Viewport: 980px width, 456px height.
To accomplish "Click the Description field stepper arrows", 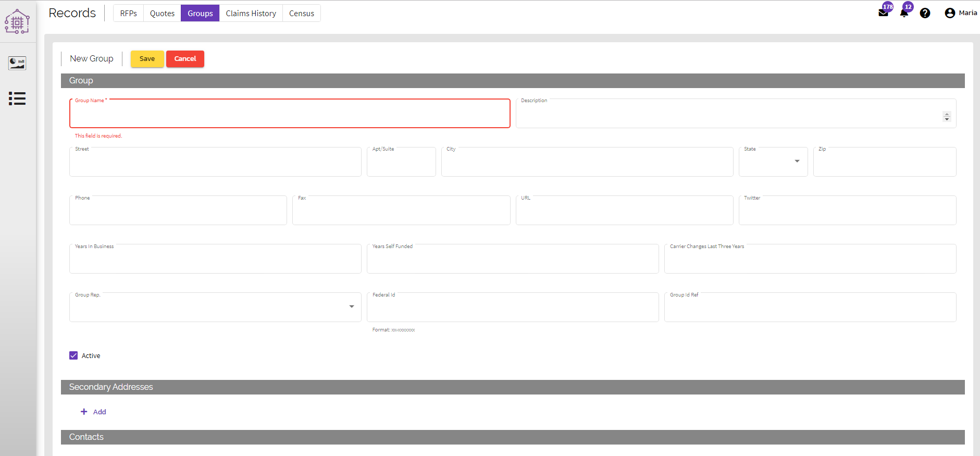I will tap(947, 117).
